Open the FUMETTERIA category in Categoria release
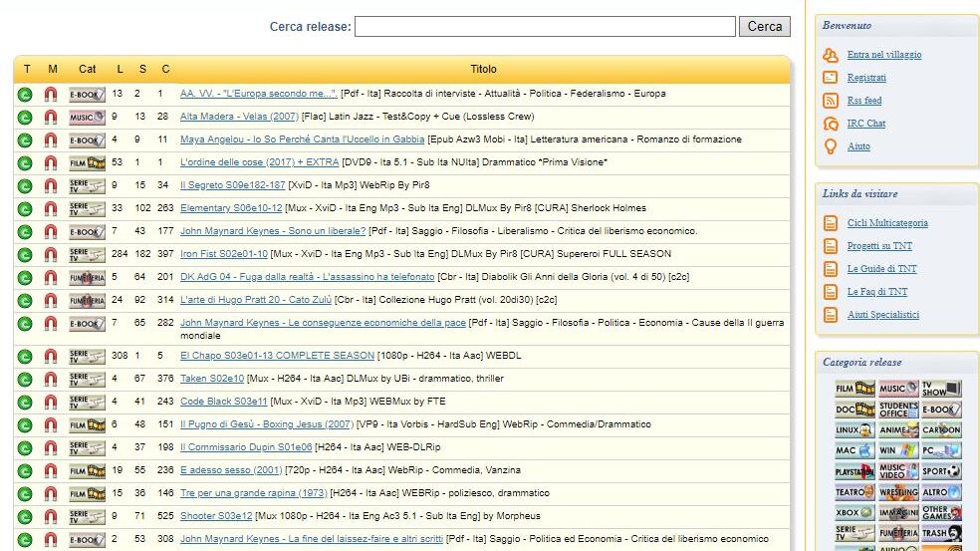 pyautogui.click(x=898, y=533)
